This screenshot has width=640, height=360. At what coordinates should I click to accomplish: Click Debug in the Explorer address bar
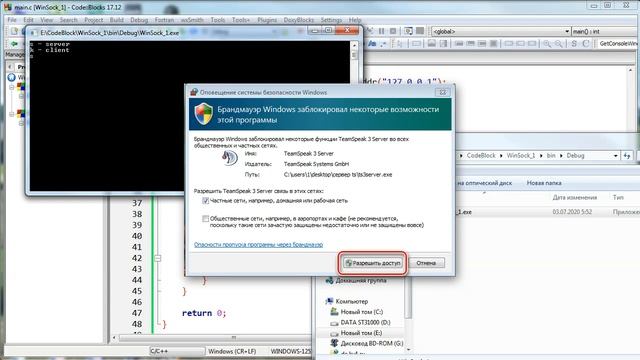pyautogui.click(x=575, y=156)
